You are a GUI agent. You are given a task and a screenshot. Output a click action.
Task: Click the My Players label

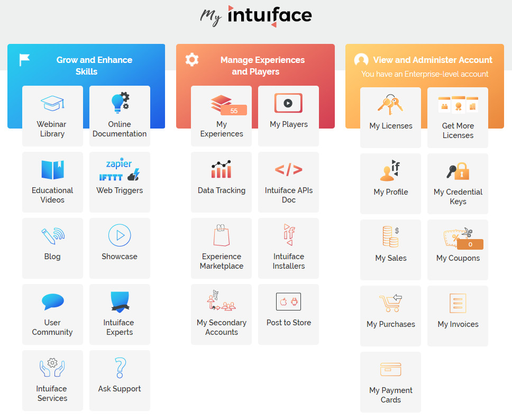[289, 124]
